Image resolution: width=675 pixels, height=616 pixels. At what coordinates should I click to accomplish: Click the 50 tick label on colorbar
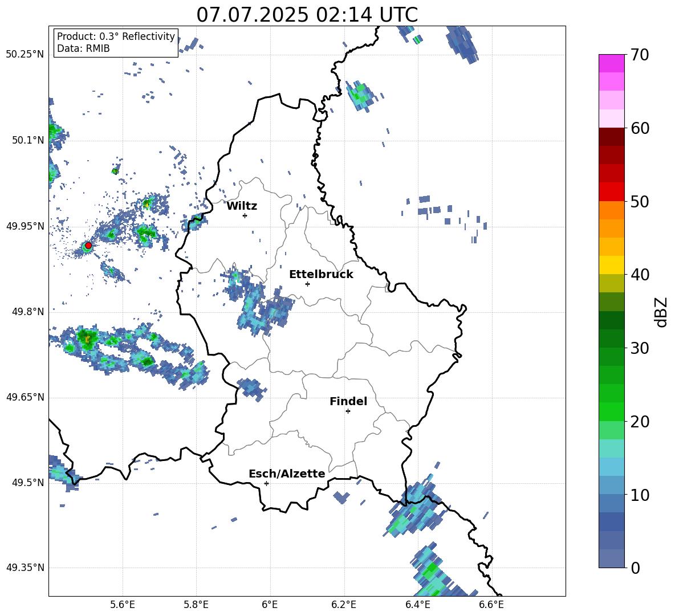point(640,202)
